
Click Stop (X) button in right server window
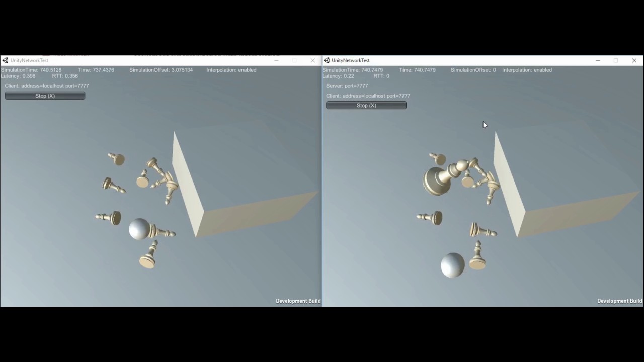tap(366, 105)
